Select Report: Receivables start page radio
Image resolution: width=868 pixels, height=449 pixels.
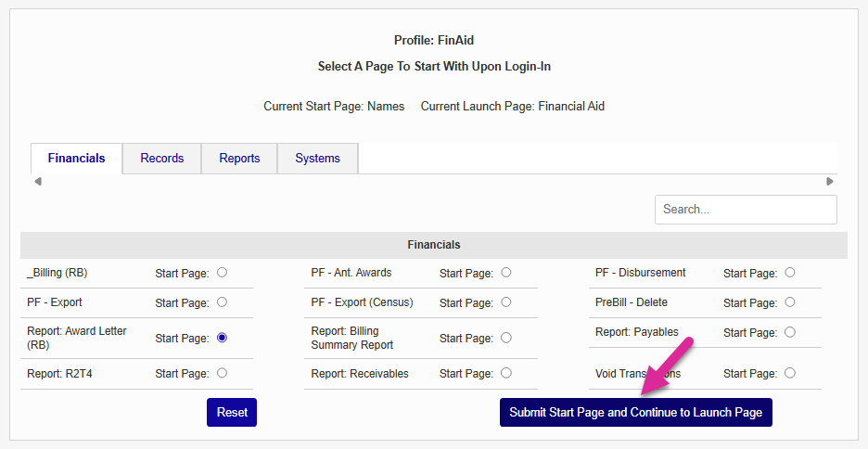(x=505, y=373)
